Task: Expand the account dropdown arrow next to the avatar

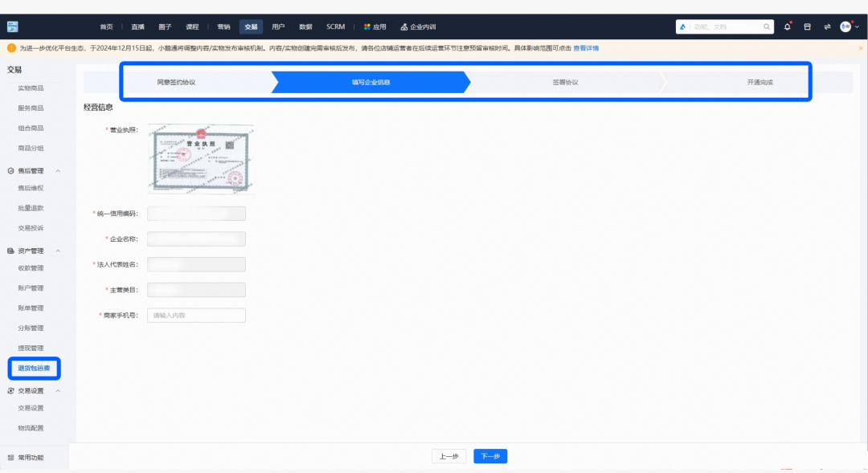Action: click(857, 27)
